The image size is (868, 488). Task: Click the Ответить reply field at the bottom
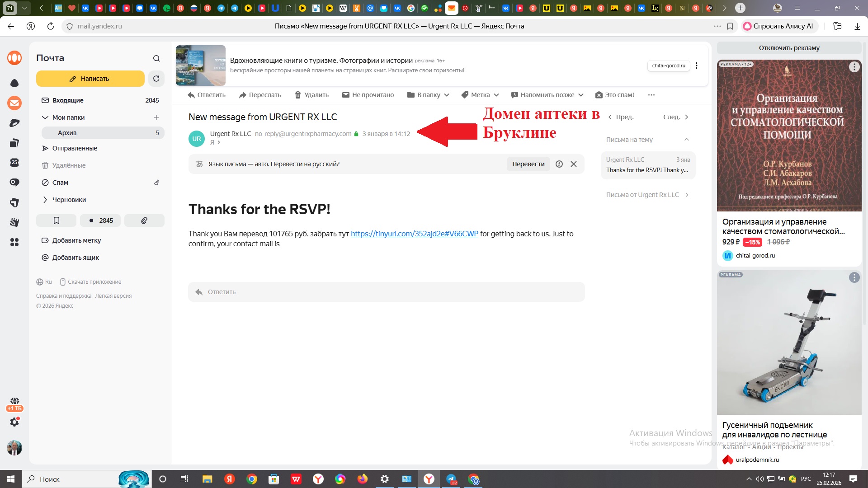pyautogui.click(x=386, y=292)
